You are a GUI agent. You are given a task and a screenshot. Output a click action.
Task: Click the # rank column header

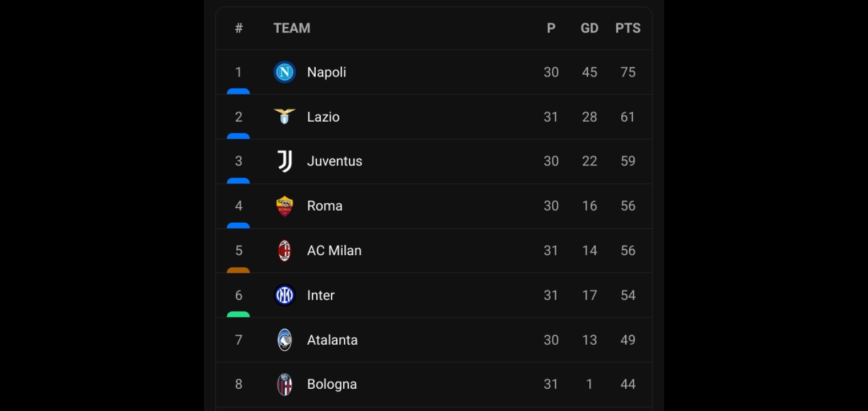tap(239, 28)
